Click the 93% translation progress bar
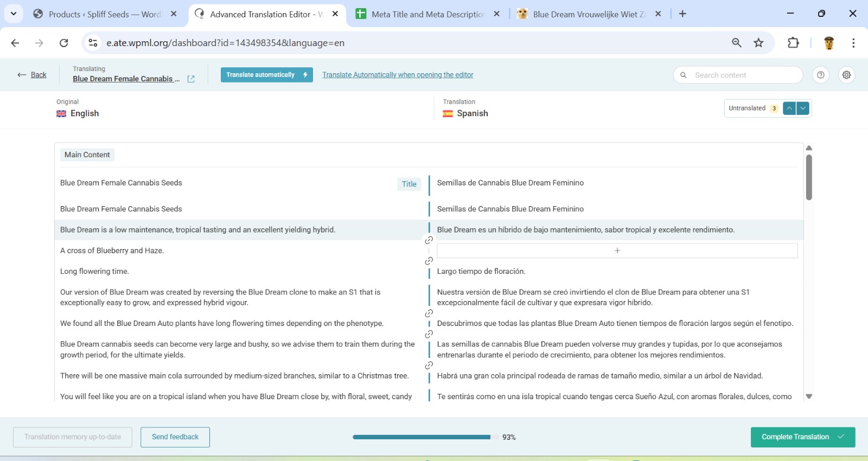 [426, 437]
